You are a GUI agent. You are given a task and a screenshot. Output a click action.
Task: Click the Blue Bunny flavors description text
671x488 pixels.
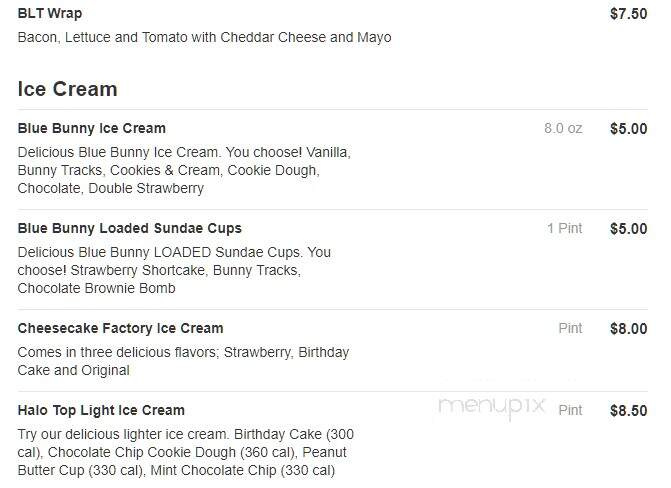184,170
